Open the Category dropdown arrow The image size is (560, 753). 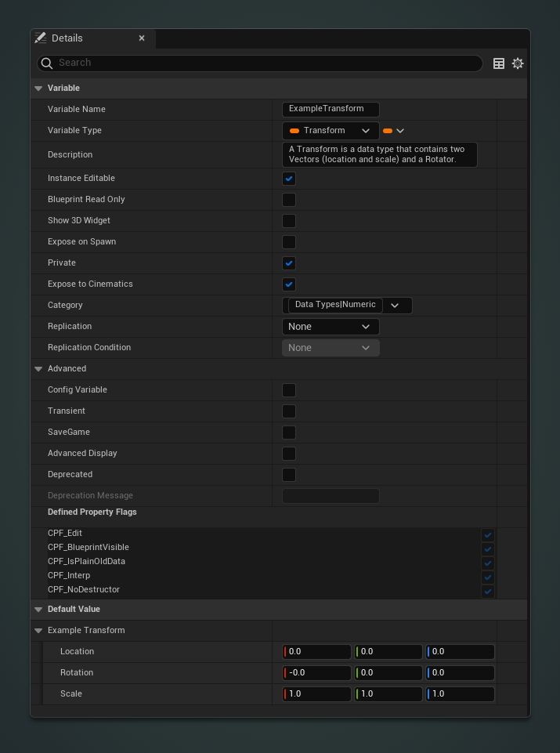pos(395,305)
